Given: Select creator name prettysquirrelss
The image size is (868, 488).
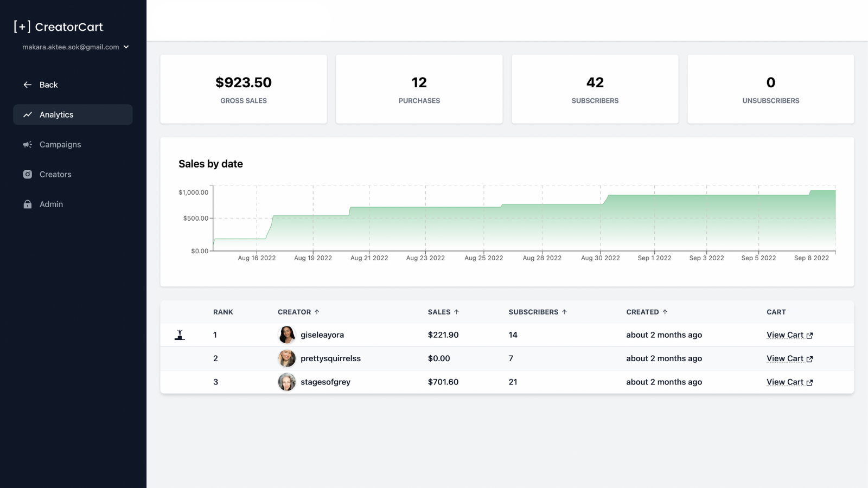Looking at the screenshot, I should coord(330,358).
